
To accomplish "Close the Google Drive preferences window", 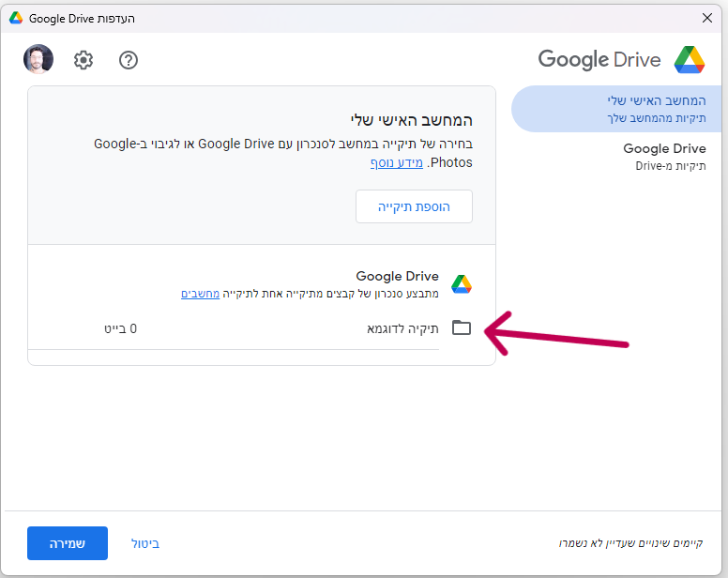I will click(707, 18).
